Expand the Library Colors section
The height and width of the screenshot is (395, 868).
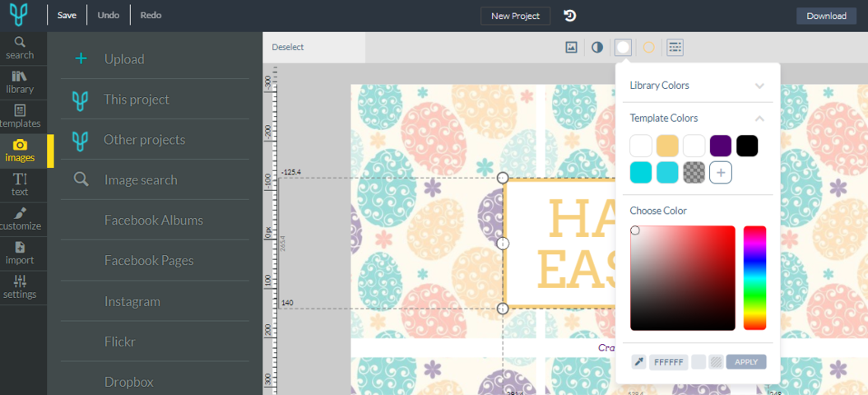[x=759, y=86]
